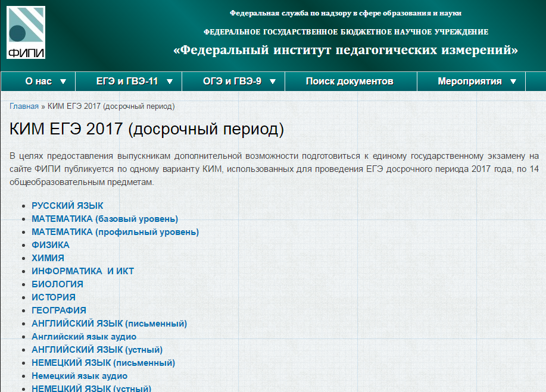The height and width of the screenshot is (392, 546).
Task: Open the ОГЭ и ГВЭ-9 menu
Action: pos(232,81)
